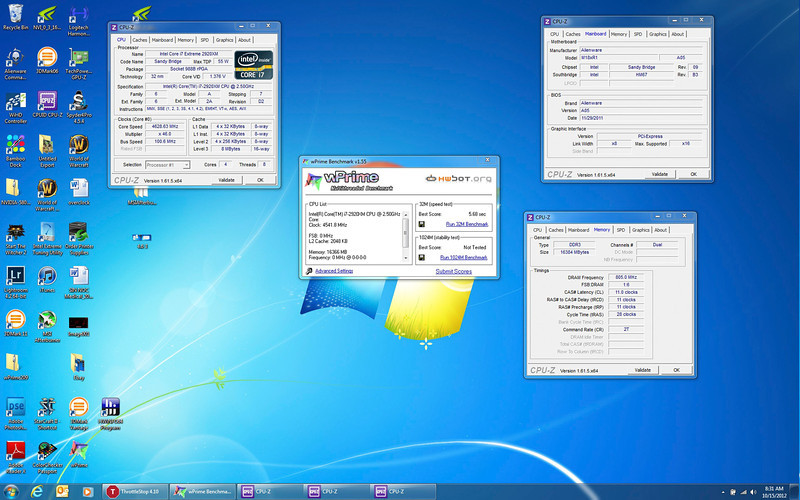Open Selection dropdown showing Processor #1
Screen dimensions: 800x500
click(x=167, y=165)
